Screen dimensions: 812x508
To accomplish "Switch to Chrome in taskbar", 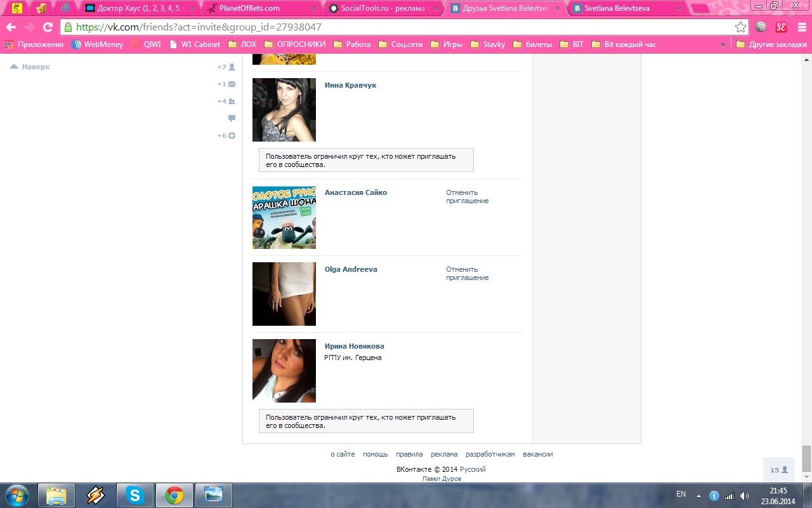I will click(x=174, y=495).
